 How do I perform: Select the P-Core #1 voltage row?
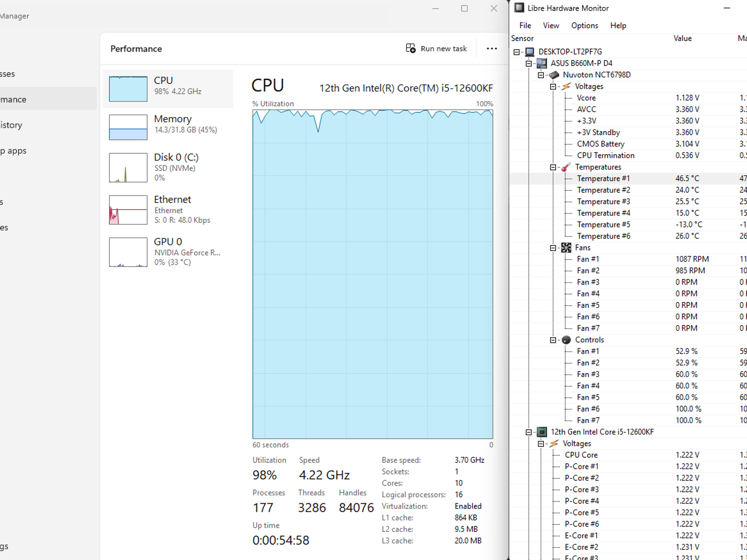coord(628,467)
